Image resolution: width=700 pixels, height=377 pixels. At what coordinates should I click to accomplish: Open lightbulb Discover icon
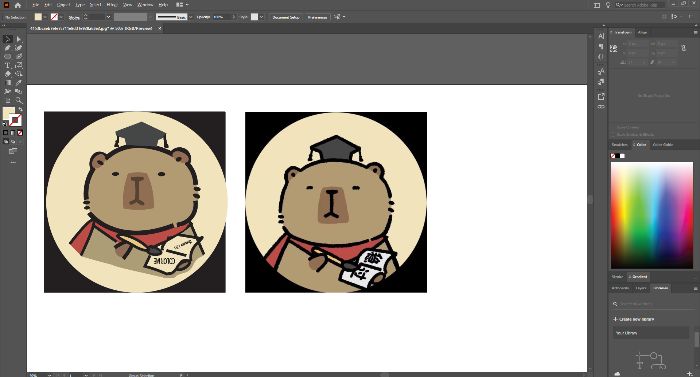(608, 5)
